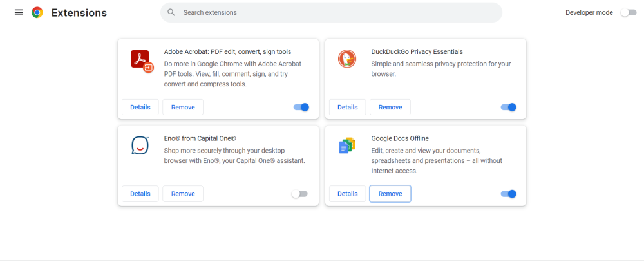
Task: Open Details for Eno from Capital One
Action: [x=140, y=194]
